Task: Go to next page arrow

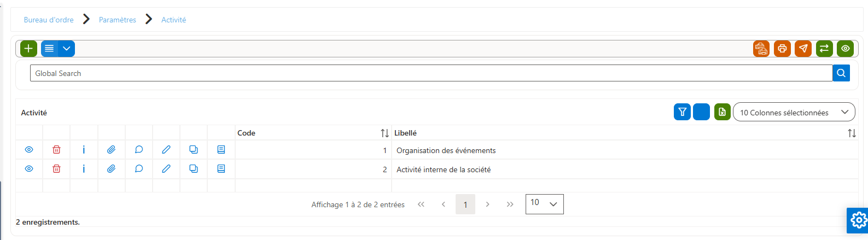Action: [x=487, y=204]
